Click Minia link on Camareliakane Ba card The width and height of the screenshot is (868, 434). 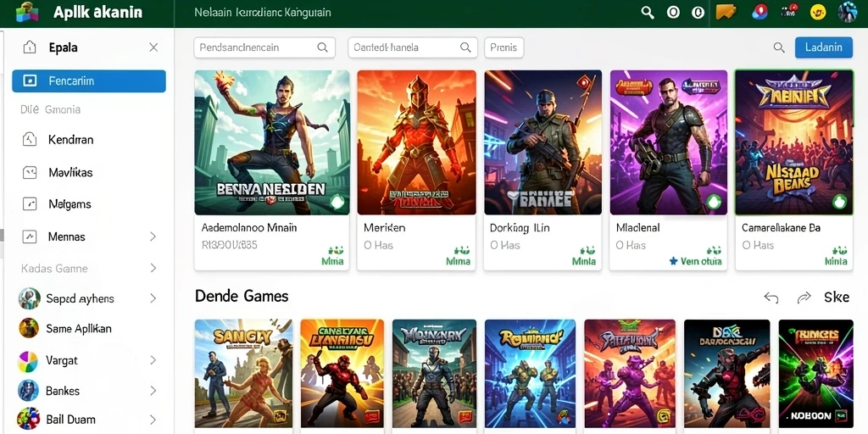tap(836, 261)
